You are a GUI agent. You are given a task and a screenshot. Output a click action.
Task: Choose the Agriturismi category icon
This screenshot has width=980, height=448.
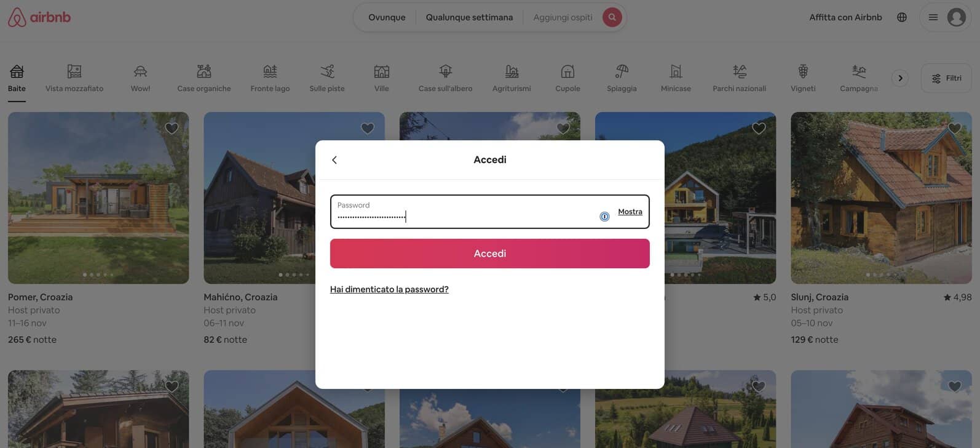[512, 71]
